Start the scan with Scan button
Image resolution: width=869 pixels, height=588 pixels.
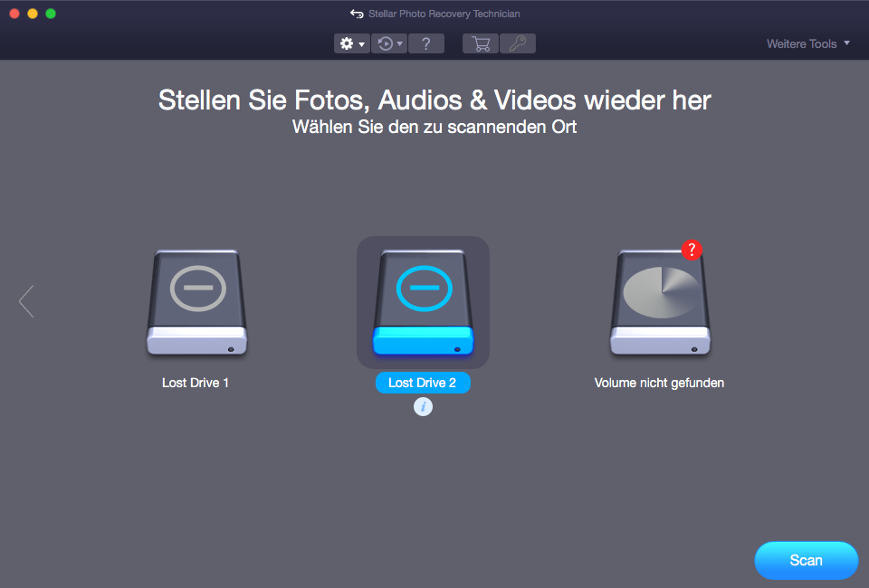(807, 560)
